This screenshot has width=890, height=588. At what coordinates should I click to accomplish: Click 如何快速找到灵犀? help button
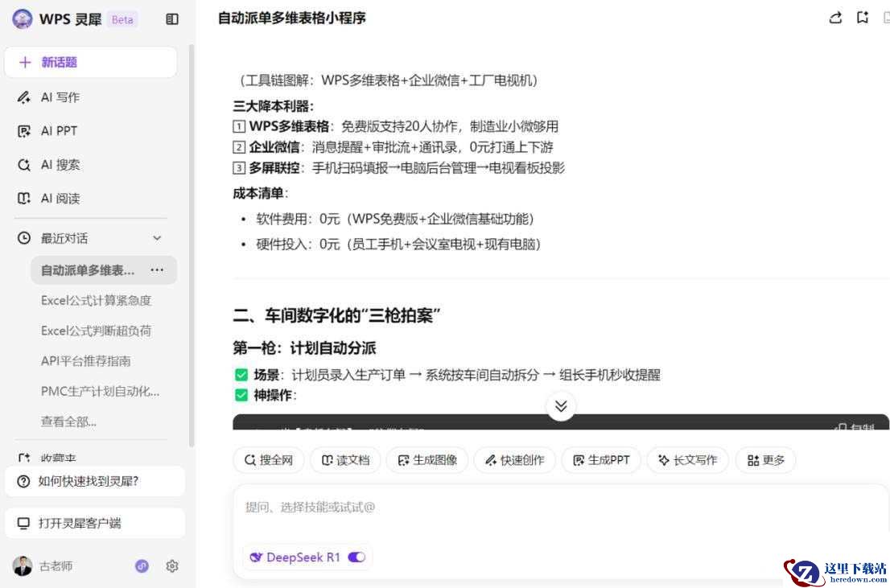[95, 481]
